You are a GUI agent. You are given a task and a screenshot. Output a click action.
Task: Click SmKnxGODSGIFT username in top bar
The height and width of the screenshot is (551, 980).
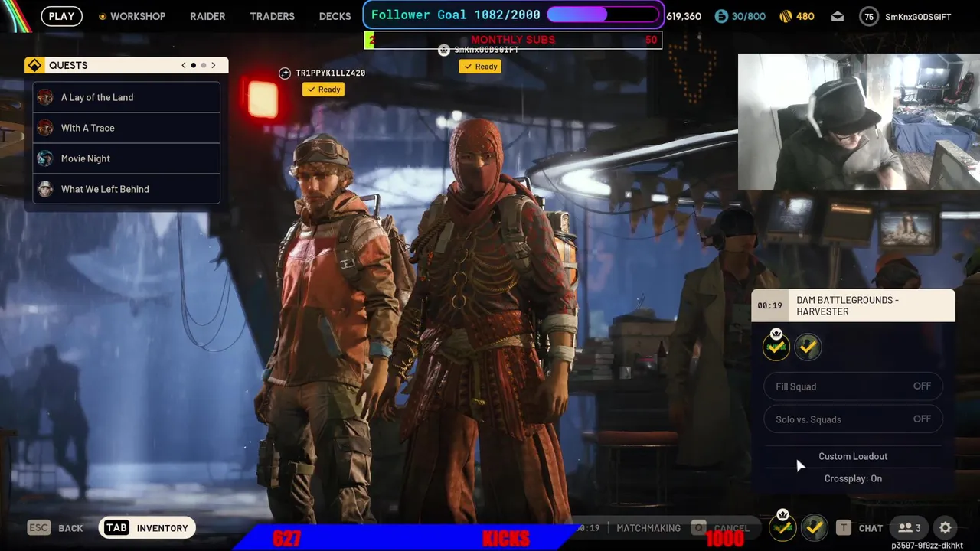[x=918, y=16]
